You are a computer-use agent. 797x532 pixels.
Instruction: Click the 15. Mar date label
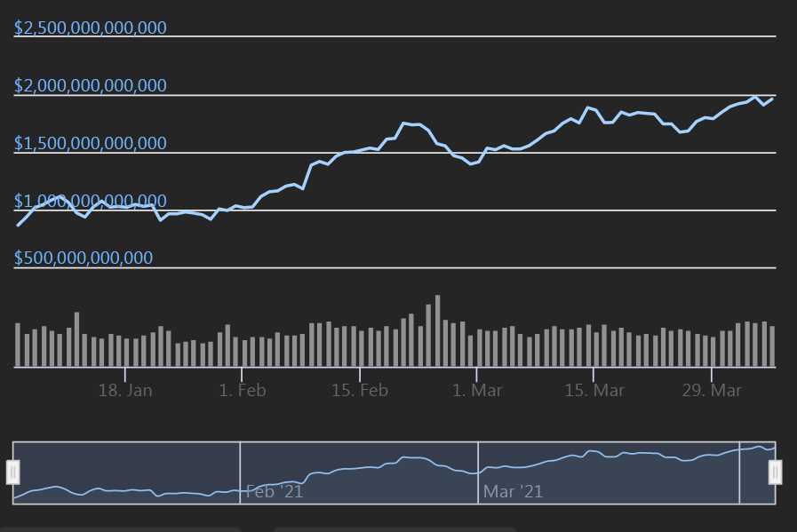coord(594,390)
